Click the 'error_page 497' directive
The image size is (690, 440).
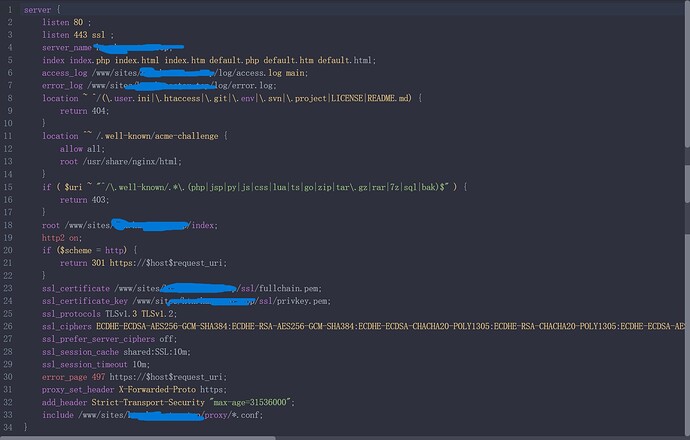point(73,377)
